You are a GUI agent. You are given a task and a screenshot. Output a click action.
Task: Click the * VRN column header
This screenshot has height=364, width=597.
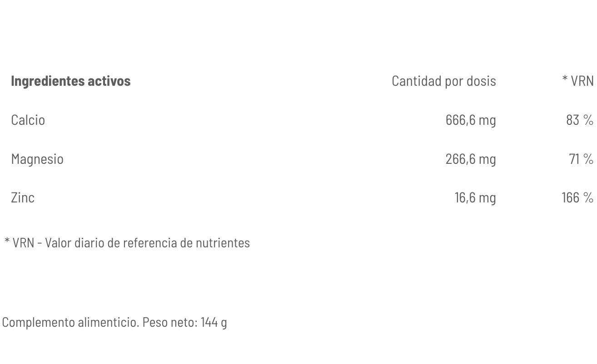point(577,81)
